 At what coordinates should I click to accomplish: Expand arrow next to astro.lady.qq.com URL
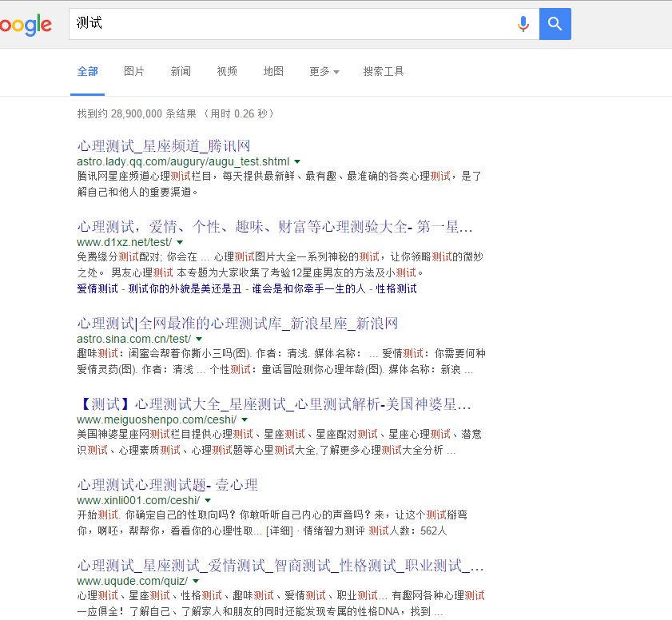tap(297, 162)
